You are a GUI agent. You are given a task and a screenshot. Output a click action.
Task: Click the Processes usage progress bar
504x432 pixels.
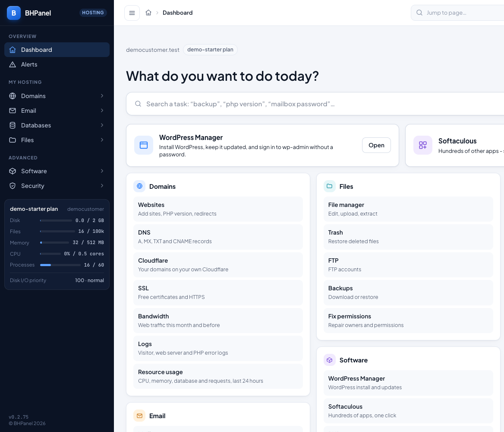(x=60, y=265)
